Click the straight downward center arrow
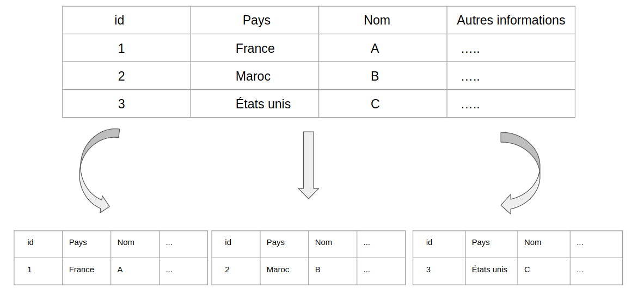644x306 pixels. pyautogui.click(x=309, y=165)
